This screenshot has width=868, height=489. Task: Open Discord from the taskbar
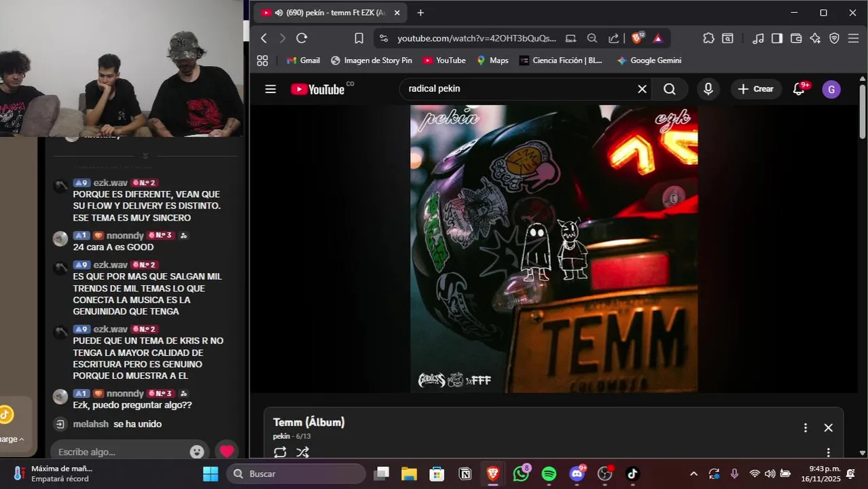tap(577, 473)
